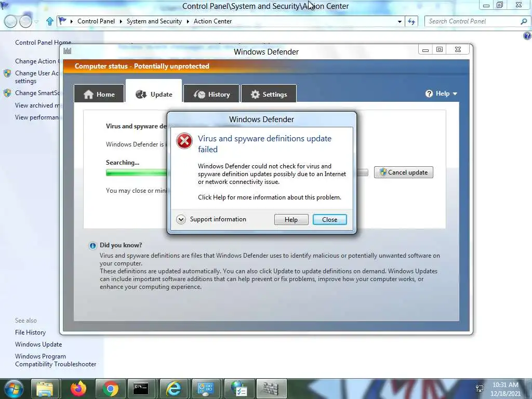Open the Windows Start orb
The width and height of the screenshot is (532, 399).
click(14, 389)
